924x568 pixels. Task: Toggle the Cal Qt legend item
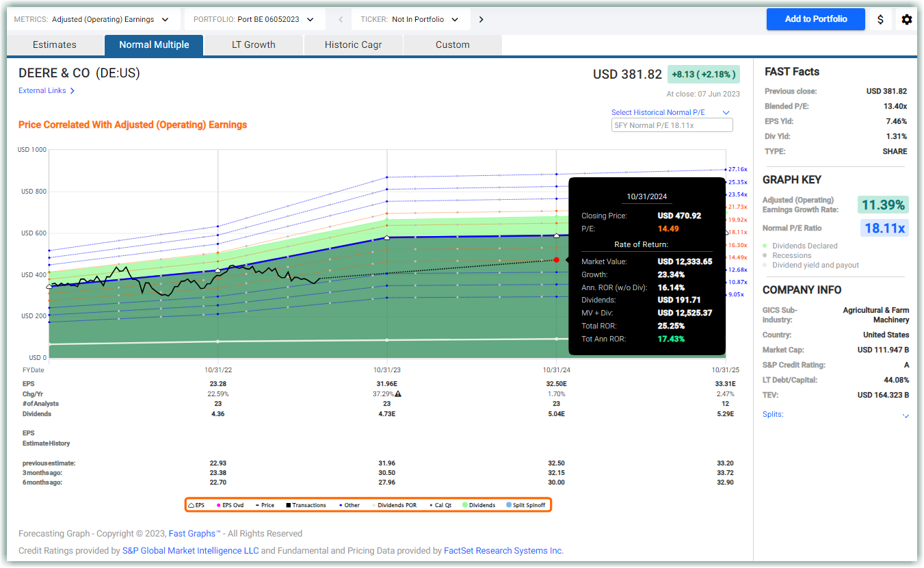click(x=439, y=505)
